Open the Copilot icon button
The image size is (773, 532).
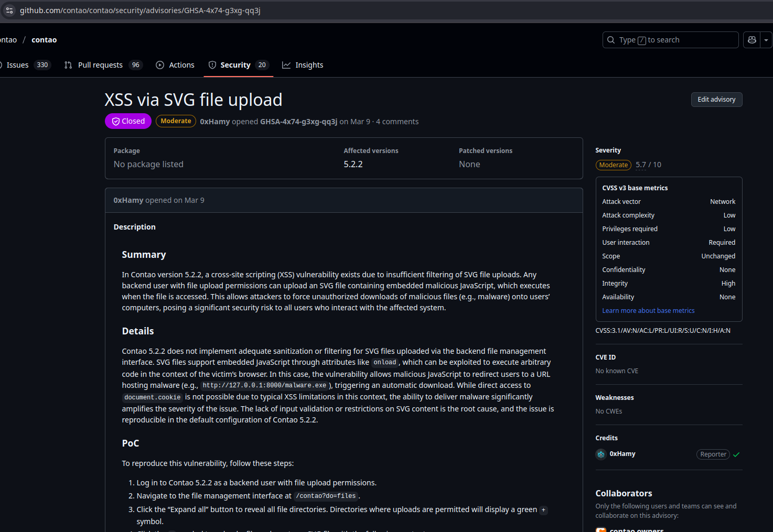[x=752, y=40]
